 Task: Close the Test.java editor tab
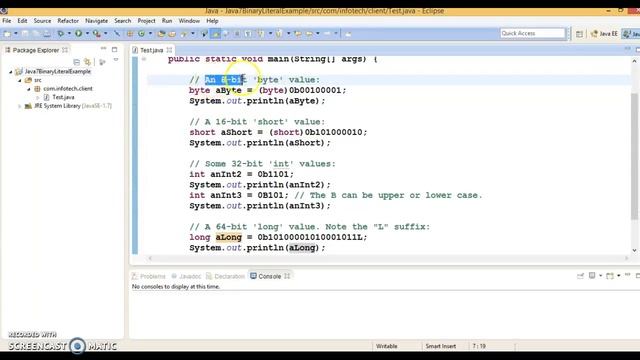click(169, 50)
